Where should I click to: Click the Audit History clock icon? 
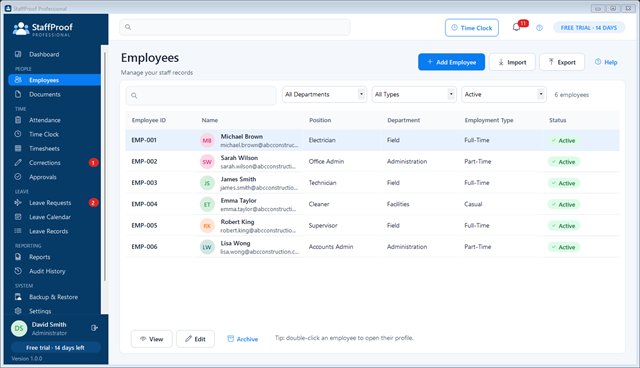[x=18, y=271]
